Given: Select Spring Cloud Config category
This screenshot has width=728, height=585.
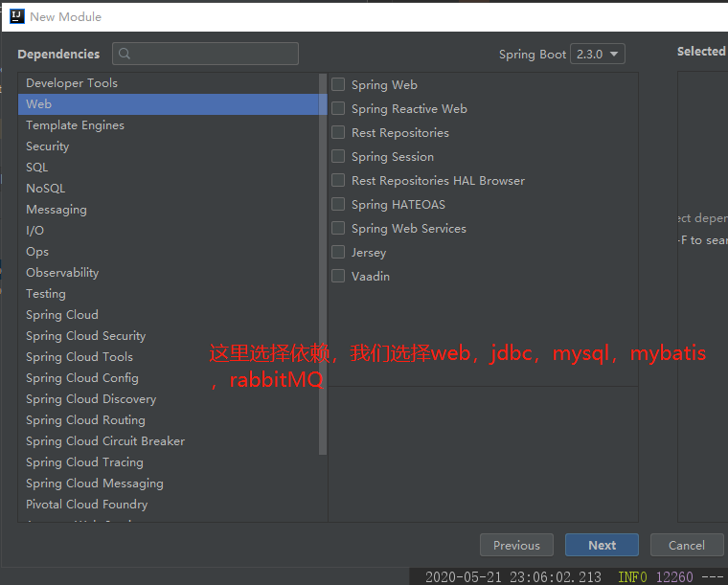Looking at the screenshot, I should coord(169,378).
